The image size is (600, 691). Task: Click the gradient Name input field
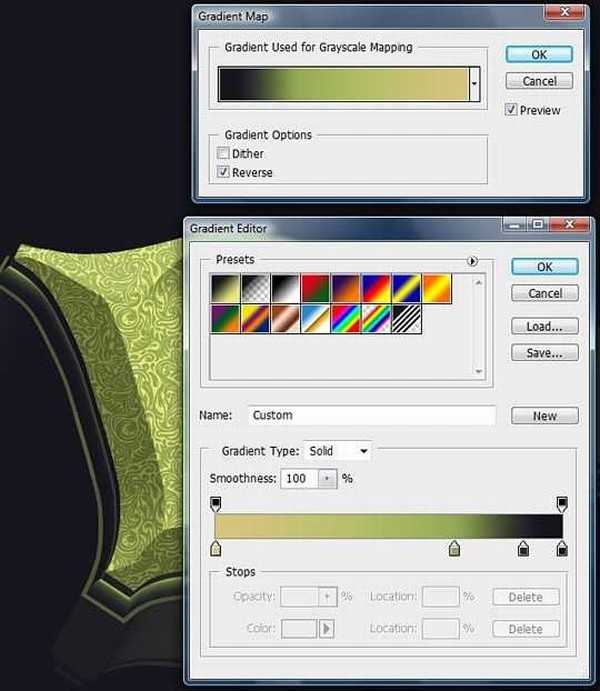pos(370,415)
